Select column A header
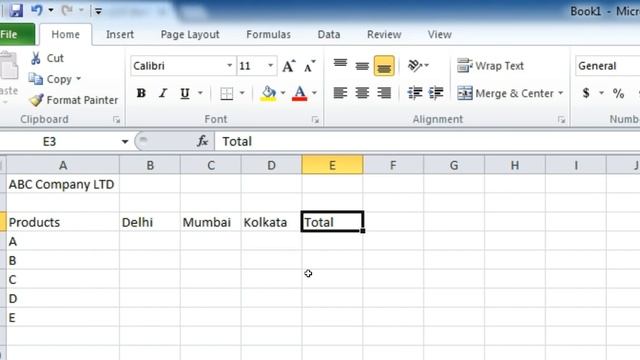 (63, 165)
